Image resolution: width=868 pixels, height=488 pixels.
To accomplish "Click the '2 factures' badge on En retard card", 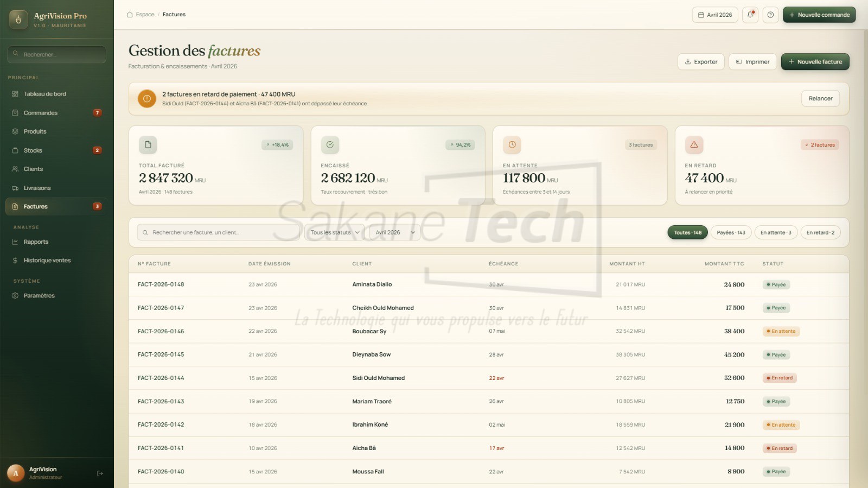I will (820, 145).
